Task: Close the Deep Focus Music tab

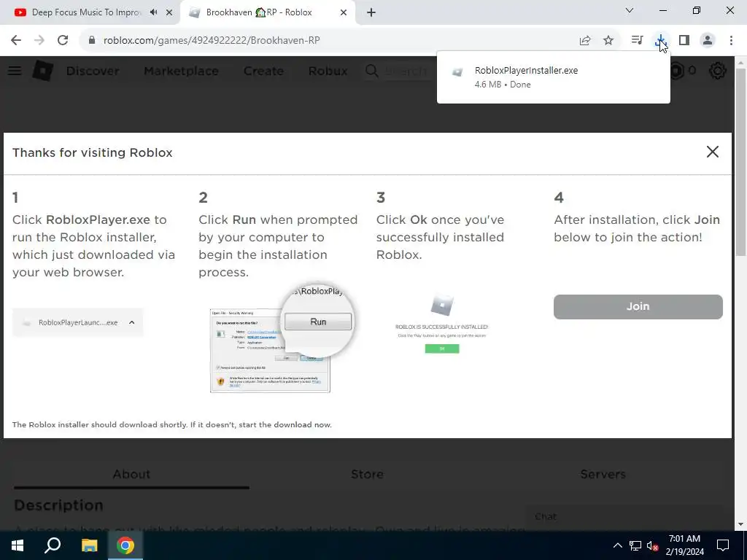Action: [x=169, y=12]
